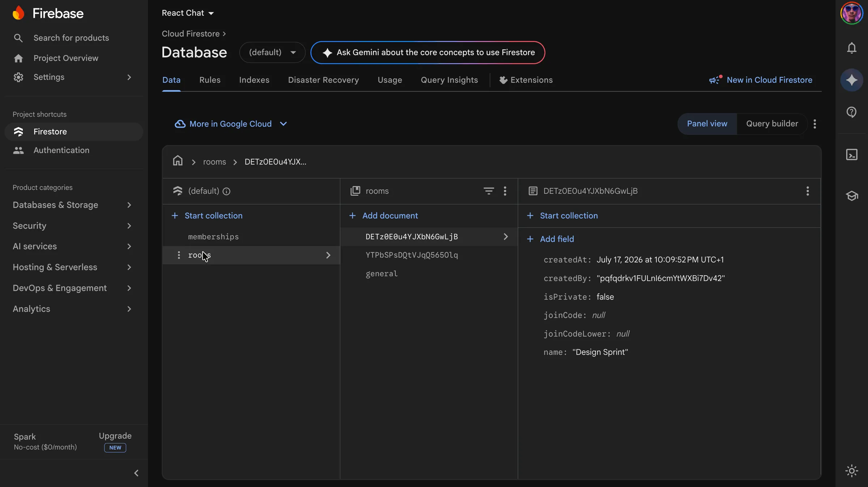Click the search magnifier icon in sidebar

[18, 38]
